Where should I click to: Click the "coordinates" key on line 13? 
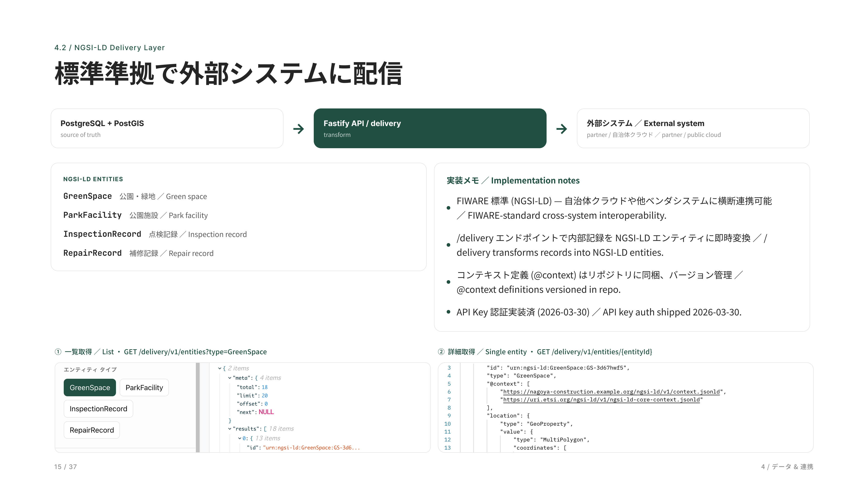(x=535, y=448)
